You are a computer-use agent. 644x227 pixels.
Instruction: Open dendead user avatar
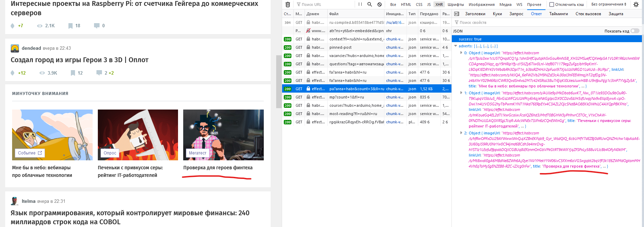[x=15, y=48]
